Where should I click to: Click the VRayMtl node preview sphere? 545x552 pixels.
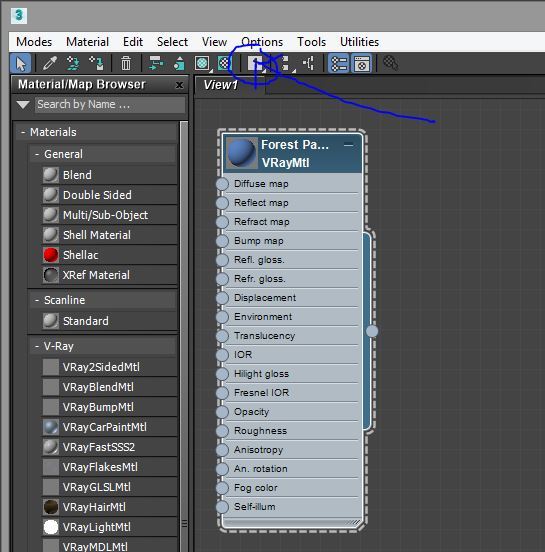(x=242, y=153)
